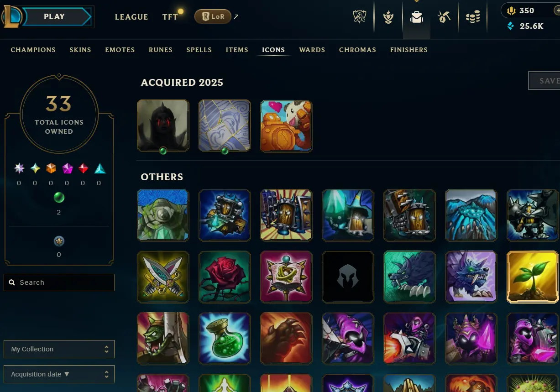The image size is (560, 392).
Task: Open the Collection backpack icon in top bar
Action: 416,18
